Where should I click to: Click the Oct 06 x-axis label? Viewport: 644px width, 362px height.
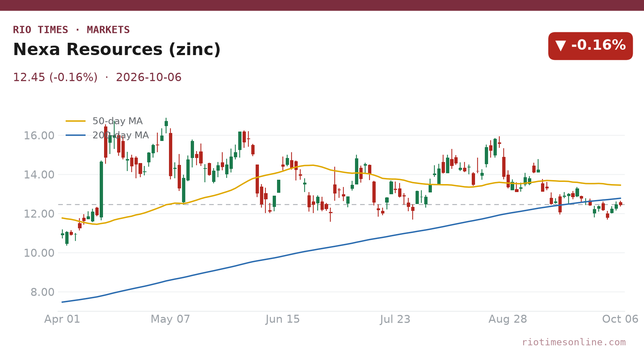[620, 319]
